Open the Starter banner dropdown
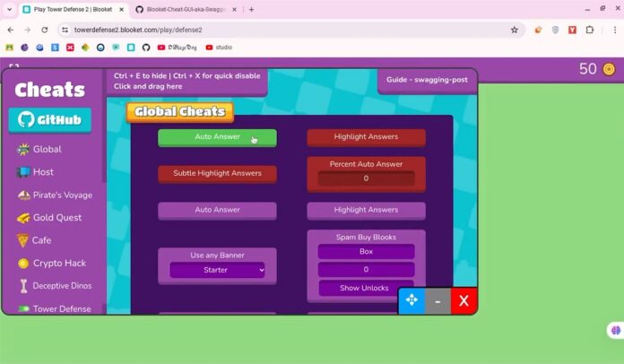 point(217,270)
